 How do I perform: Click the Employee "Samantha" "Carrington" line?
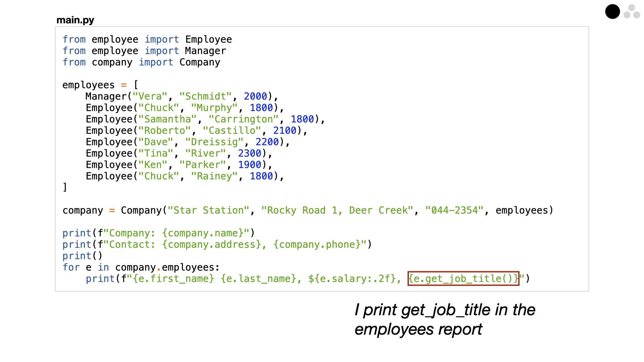tap(205, 119)
